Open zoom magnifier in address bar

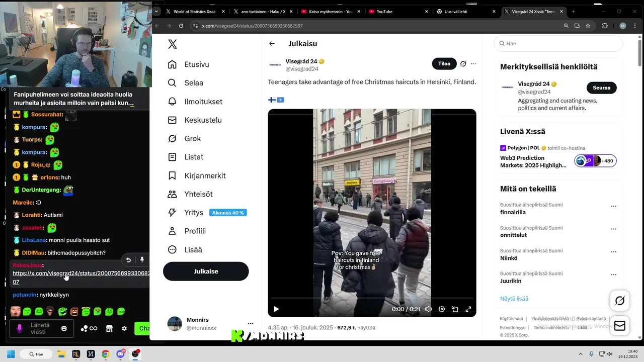566,26
